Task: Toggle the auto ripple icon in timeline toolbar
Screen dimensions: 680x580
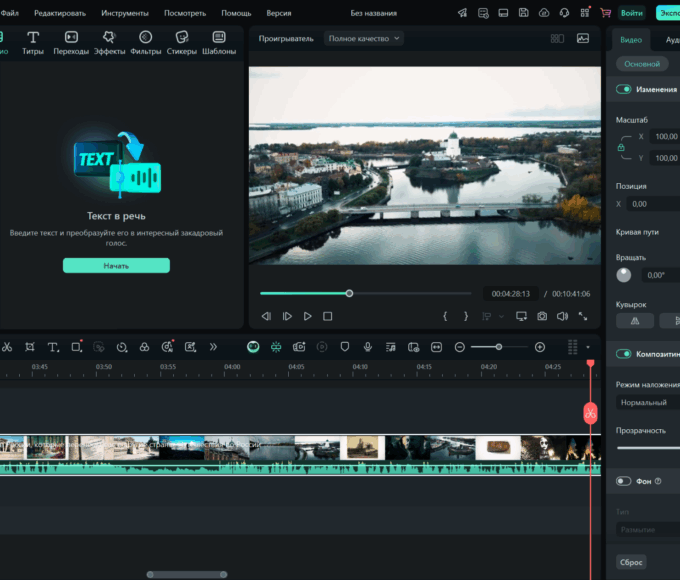Action: tap(276, 347)
